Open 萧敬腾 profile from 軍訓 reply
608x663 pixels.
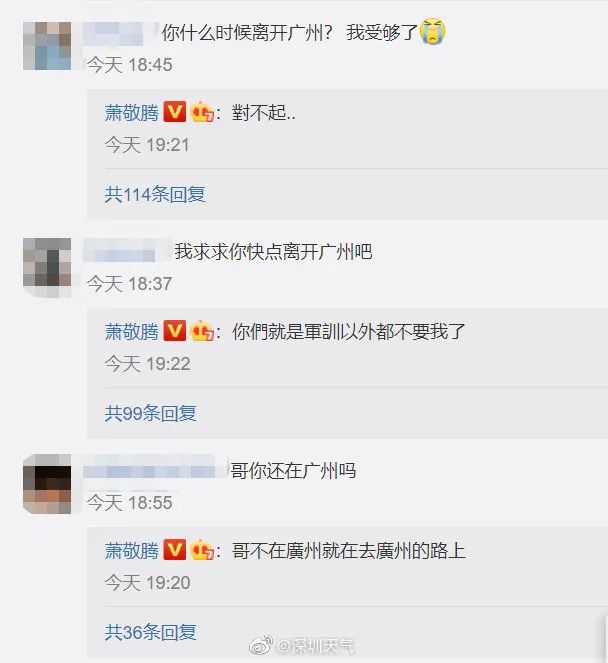(131, 332)
